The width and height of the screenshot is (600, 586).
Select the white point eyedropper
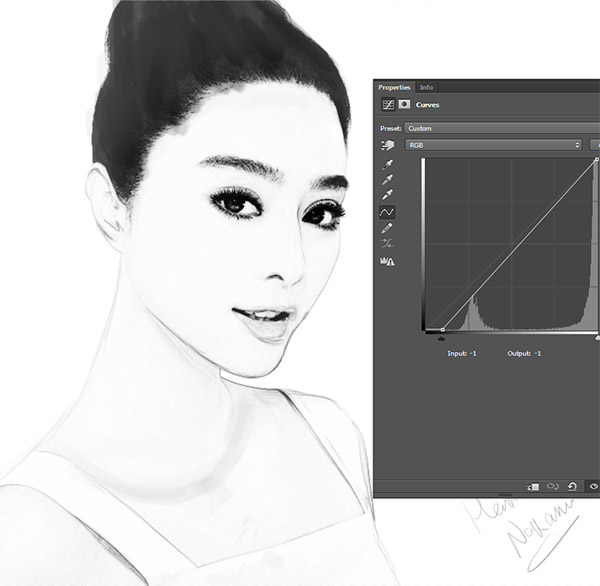(x=387, y=194)
